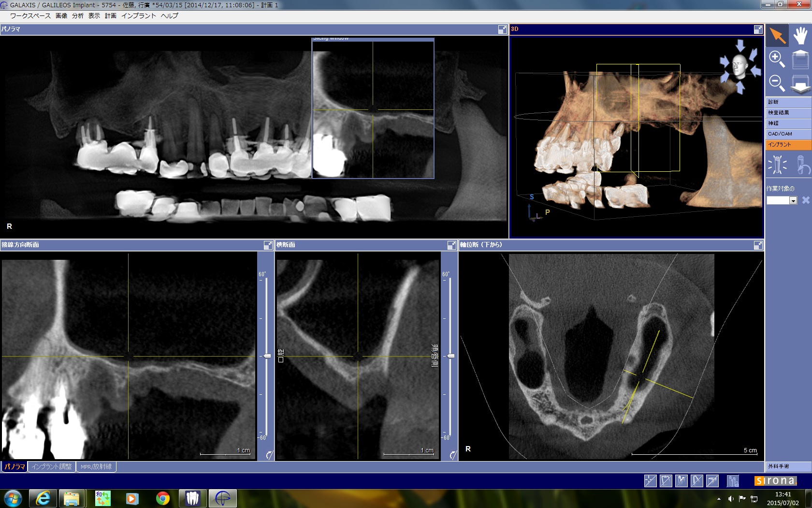The width and height of the screenshot is (812, 508).
Task: Click the zoom in magnifier tool
Action: [x=777, y=59]
